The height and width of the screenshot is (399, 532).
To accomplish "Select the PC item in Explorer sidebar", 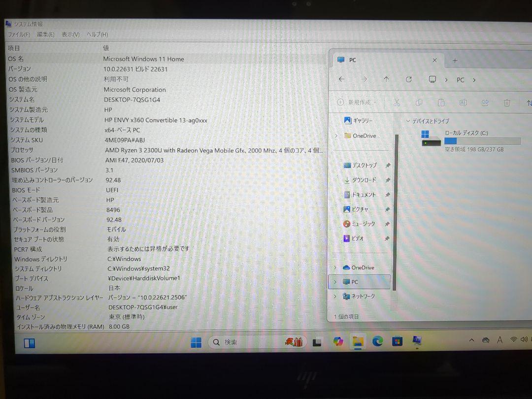I will (x=359, y=282).
